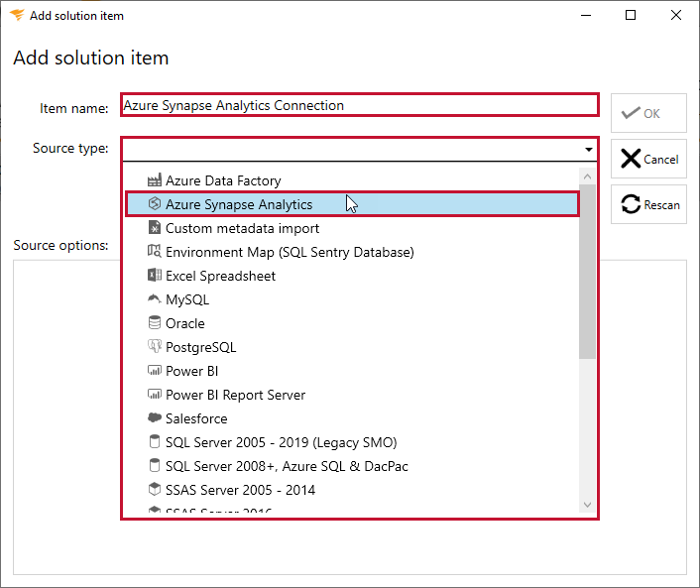Select Environment Map (SQL Sentry Database)
The width and height of the screenshot is (700, 588).
352,252
